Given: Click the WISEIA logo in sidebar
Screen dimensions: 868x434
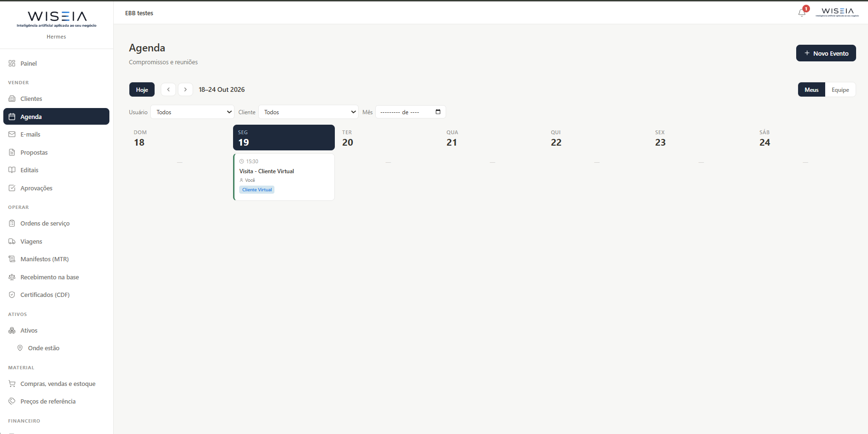Looking at the screenshot, I should click(57, 19).
